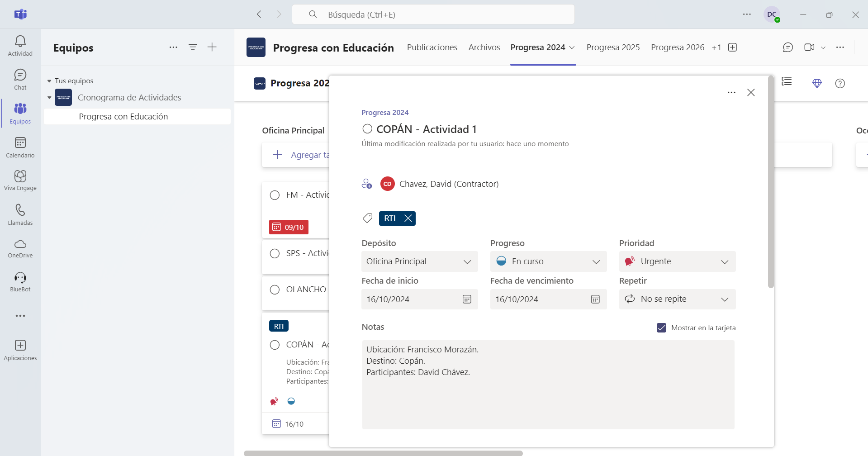Open Equipos more options ellipsis
868x456 pixels.
[173, 47]
